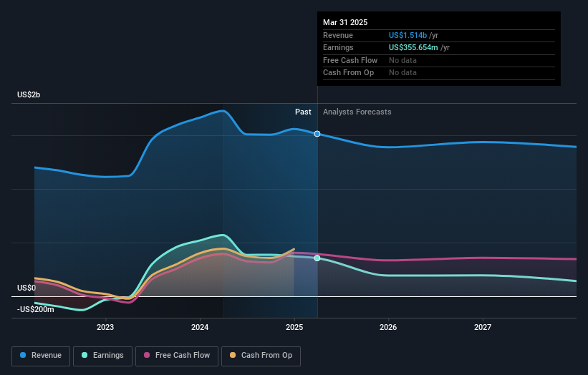Click 'No data' in Free Cash Flow tooltip row
Screen dimensions: 588x375
[403, 60]
